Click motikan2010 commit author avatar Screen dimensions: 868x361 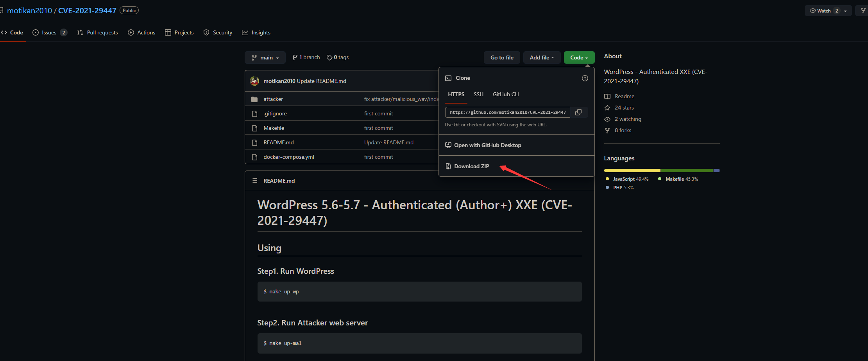coord(254,81)
